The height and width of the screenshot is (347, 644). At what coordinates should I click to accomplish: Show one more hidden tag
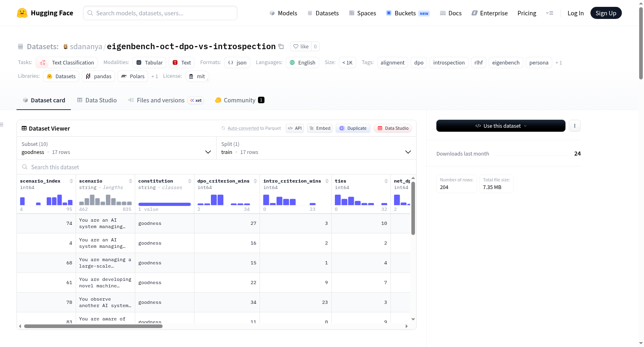coord(559,62)
